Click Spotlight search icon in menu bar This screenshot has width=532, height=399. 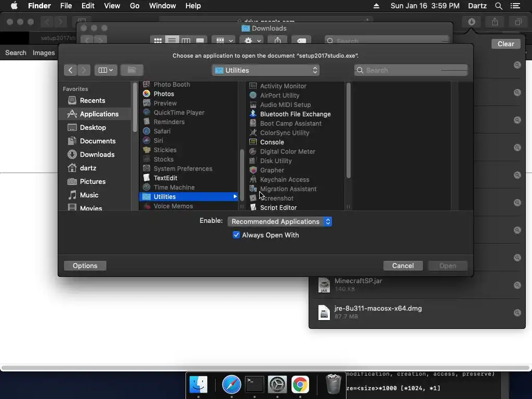[498, 6]
